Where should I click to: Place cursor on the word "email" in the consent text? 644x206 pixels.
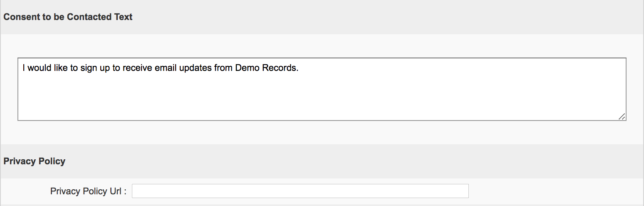[166, 68]
